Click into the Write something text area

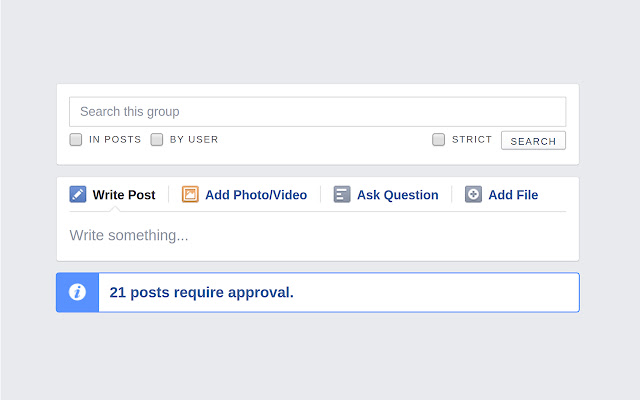click(x=318, y=236)
